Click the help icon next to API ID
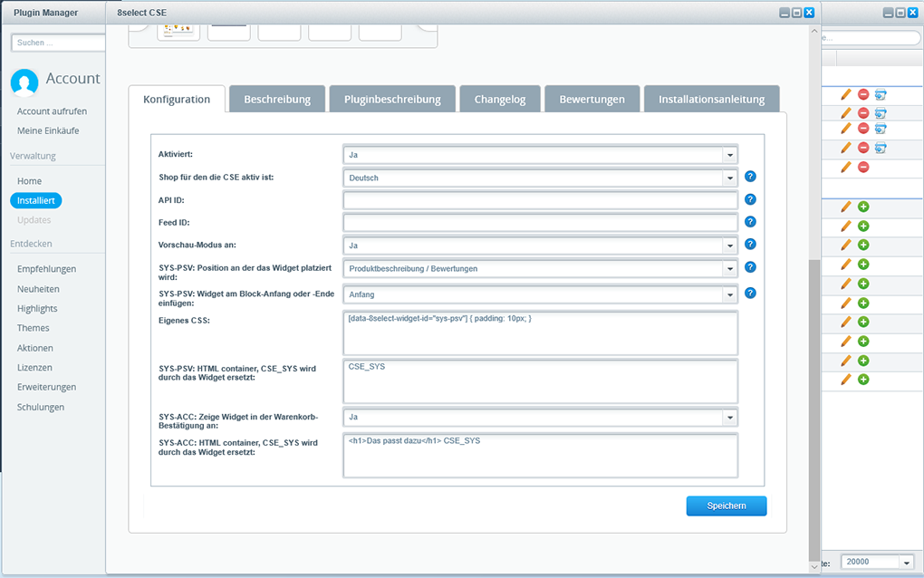This screenshot has width=924, height=578. [750, 199]
